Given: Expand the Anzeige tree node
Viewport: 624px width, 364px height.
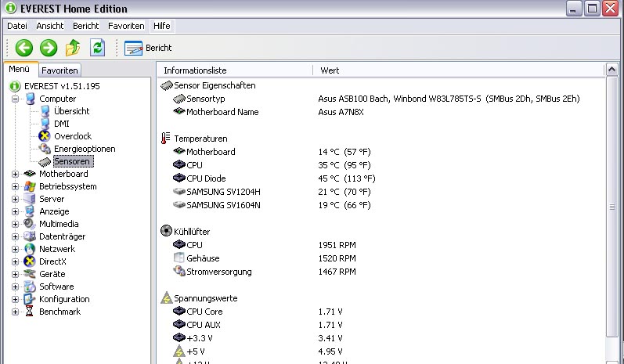Looking at the screenshot, I should pyautogui.click(x=15, y=211).
